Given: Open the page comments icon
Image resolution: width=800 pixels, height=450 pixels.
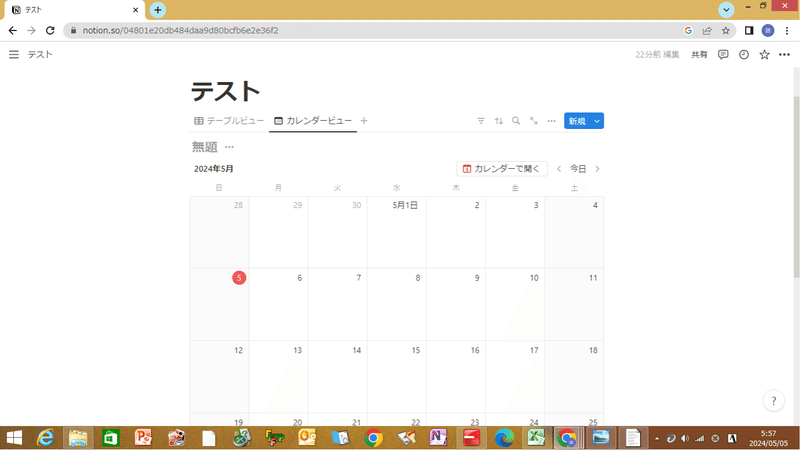Looking at the screenshot, I should (x=723, y=55).
